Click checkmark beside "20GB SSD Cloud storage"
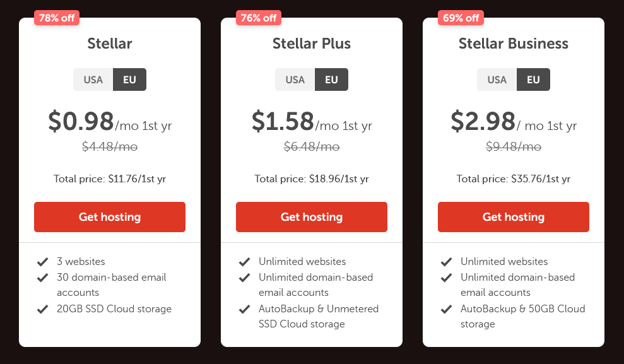Screen dimensions: 624x364 pos(43,309)
